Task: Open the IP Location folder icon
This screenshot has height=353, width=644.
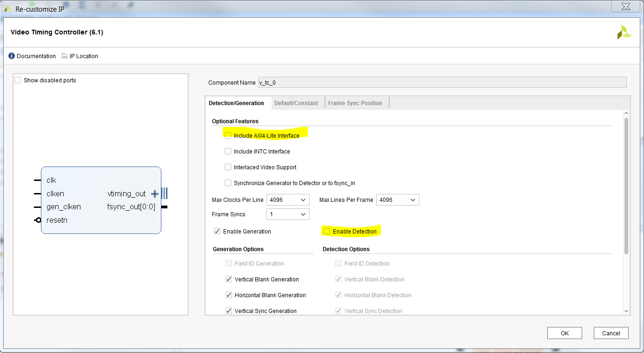Action: click(64, 56)
